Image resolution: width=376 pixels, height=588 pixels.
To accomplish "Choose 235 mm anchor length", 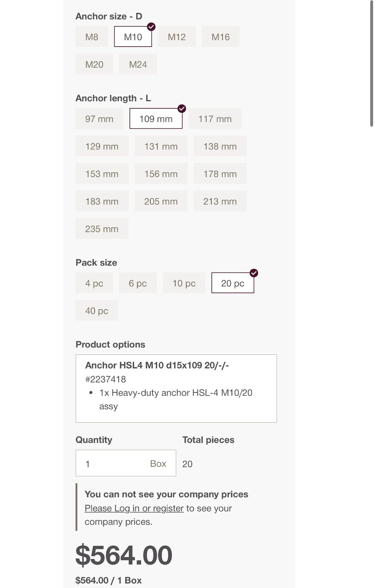I will (102, 229).
